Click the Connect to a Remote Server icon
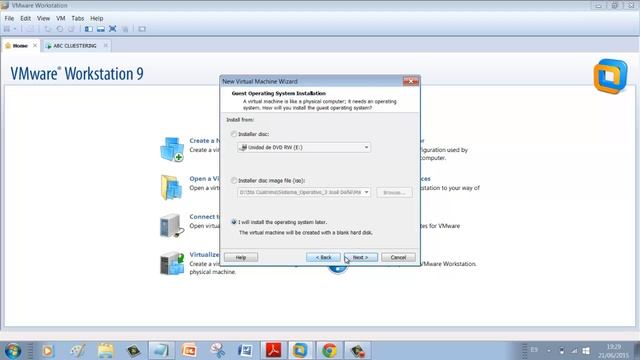The height and width of the screenshot is (360, 640). coord(172,225)
